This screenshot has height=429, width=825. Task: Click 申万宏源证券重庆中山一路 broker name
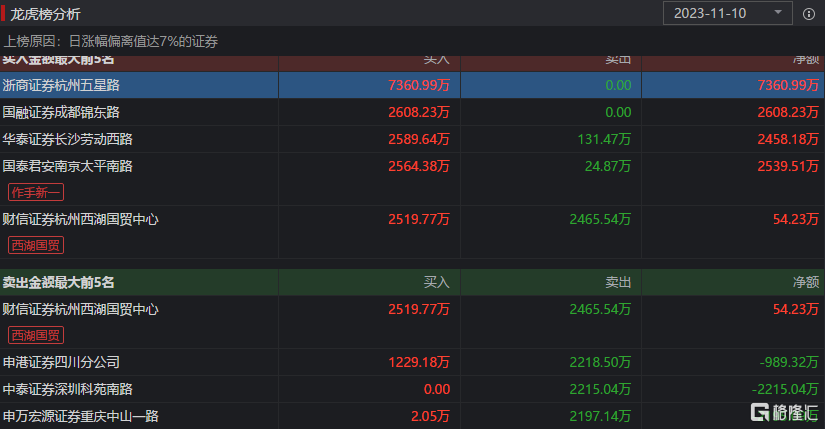point(81,416)
